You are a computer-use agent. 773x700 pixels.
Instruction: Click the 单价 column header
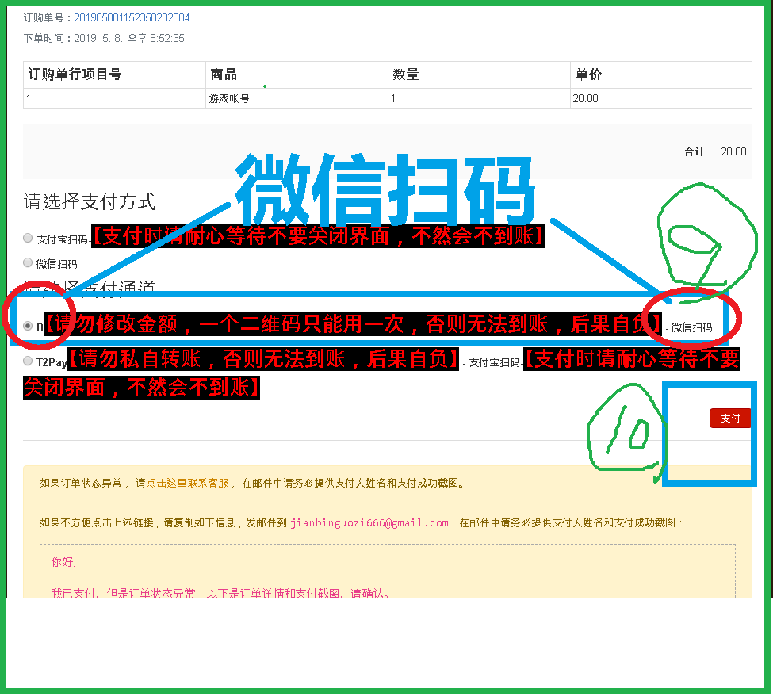[661, 75]
